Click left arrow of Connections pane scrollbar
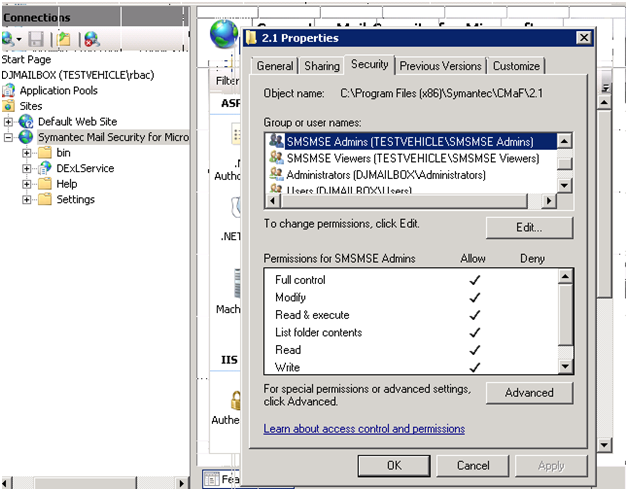 [x=6, y=483]
